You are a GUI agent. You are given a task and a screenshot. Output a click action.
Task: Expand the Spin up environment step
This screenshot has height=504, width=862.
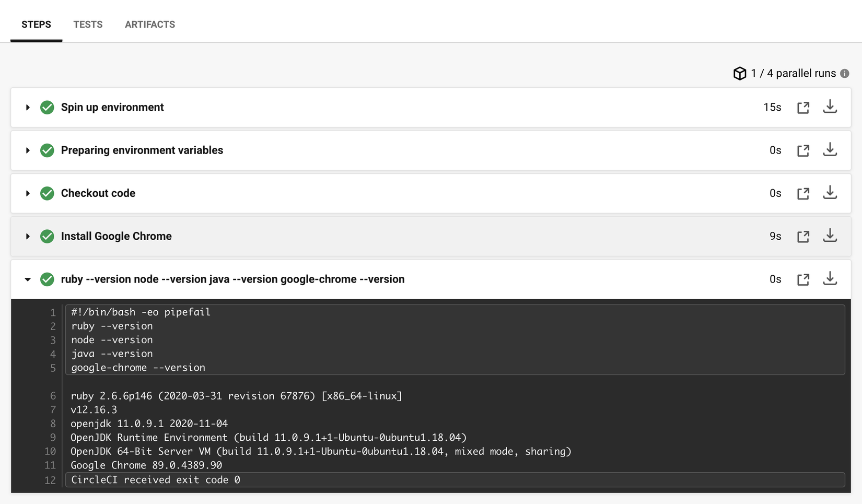coord(28,108)
